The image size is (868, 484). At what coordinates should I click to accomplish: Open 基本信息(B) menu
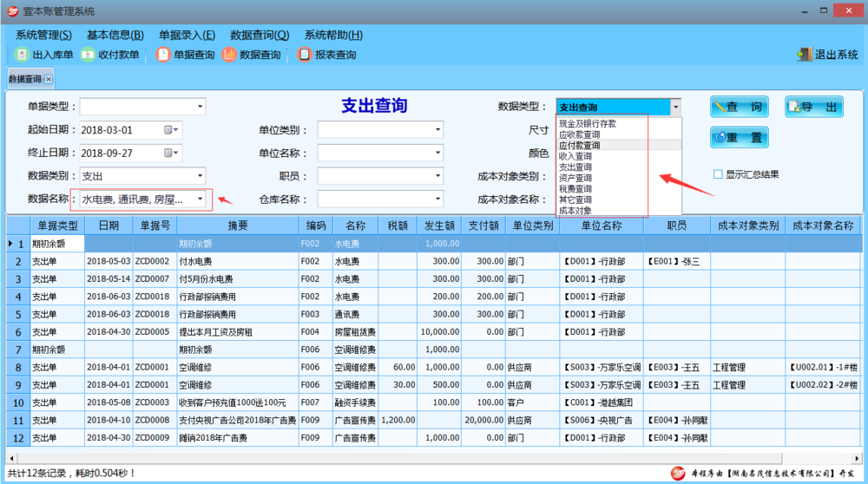click(115, 35)
